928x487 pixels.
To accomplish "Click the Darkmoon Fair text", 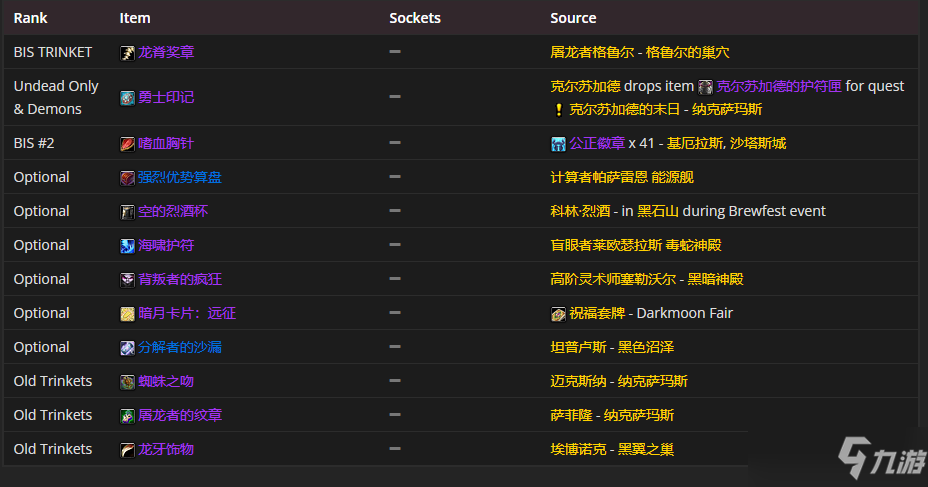I will click(x=685, y=313).
